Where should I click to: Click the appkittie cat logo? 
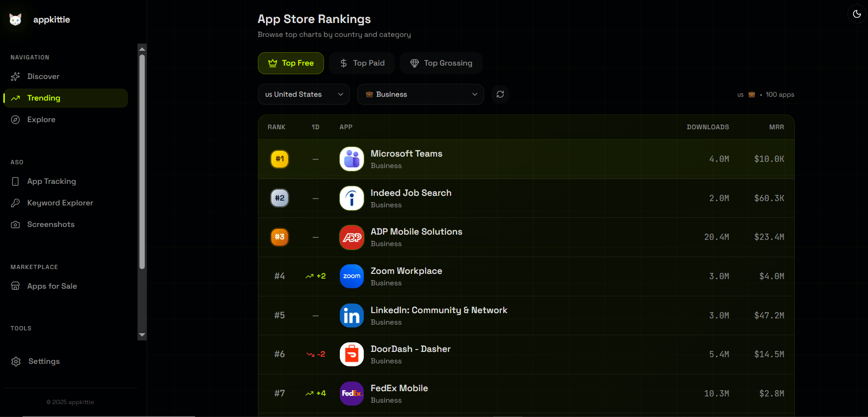pyautogui.click(x=15, y=20)
